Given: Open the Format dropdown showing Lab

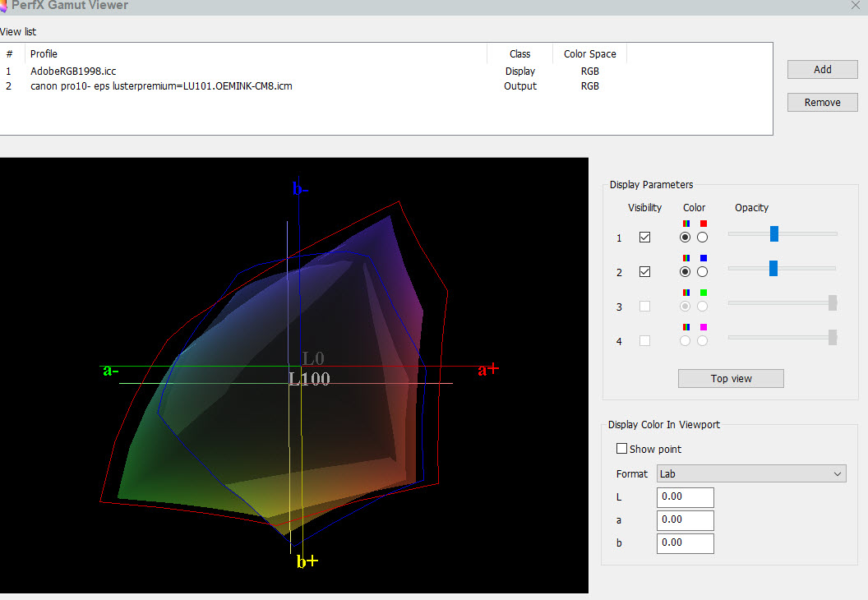Looking at the screenshot, I should (x=751, y=474).
